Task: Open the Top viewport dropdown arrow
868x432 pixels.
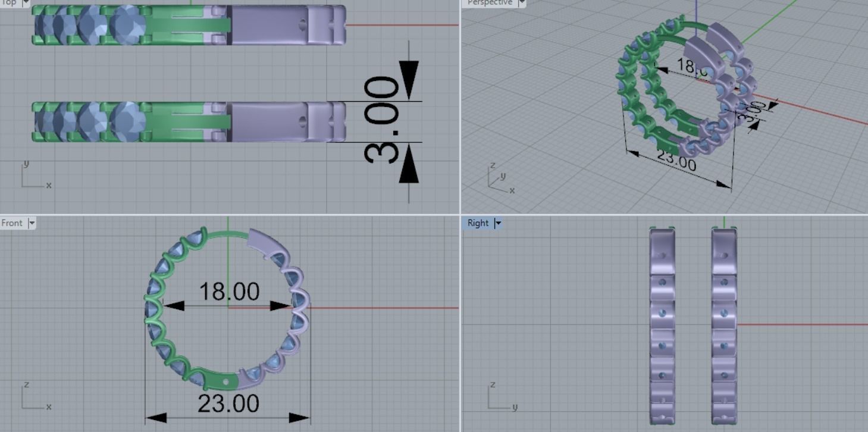Action: click(26, 2)
